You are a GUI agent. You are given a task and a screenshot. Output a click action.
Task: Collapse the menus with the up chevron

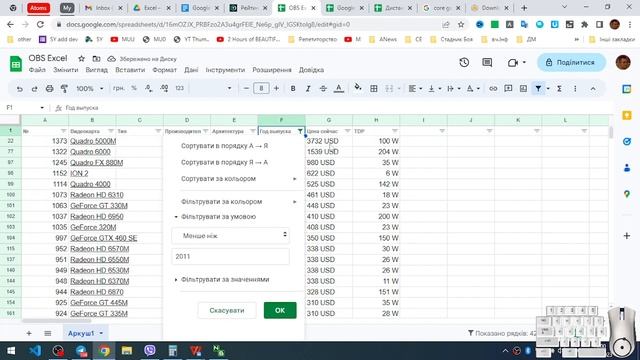point(593,89)
